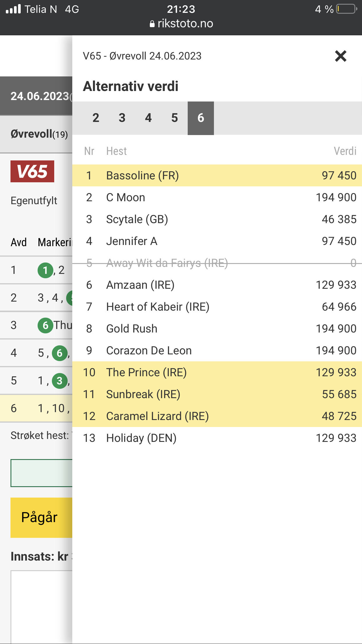Switch to leg 4 tab
362x644 pixels.
[148, 118]
